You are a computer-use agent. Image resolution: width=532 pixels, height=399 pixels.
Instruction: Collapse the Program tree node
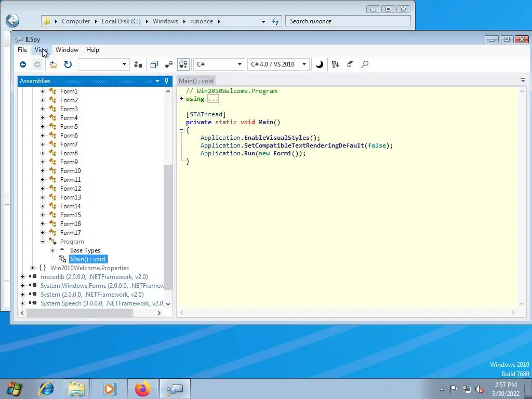(43, 242)
